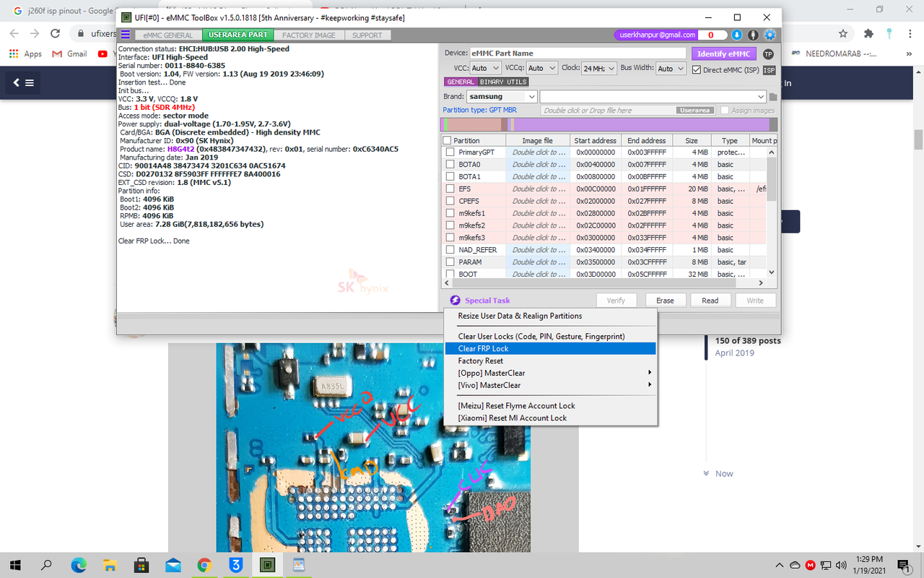Click the folder browse icon beside the model dropdown

click(x=773, y=97)
